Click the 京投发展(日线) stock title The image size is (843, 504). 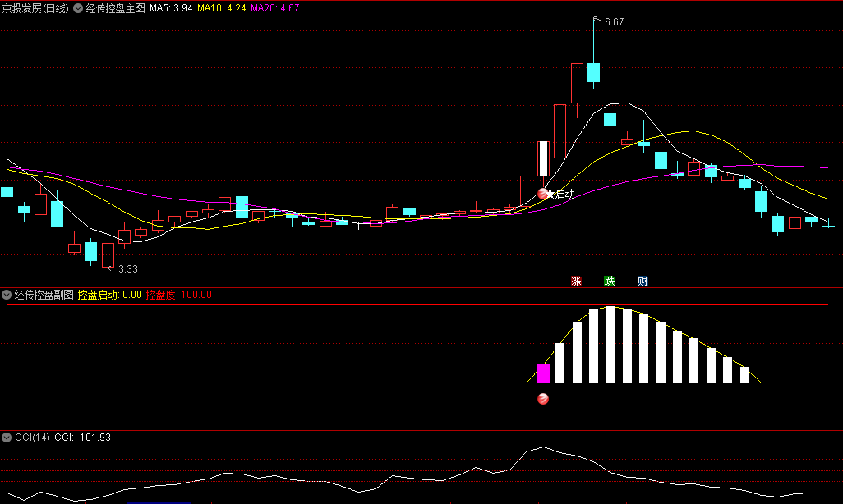[x=35, y=8]
